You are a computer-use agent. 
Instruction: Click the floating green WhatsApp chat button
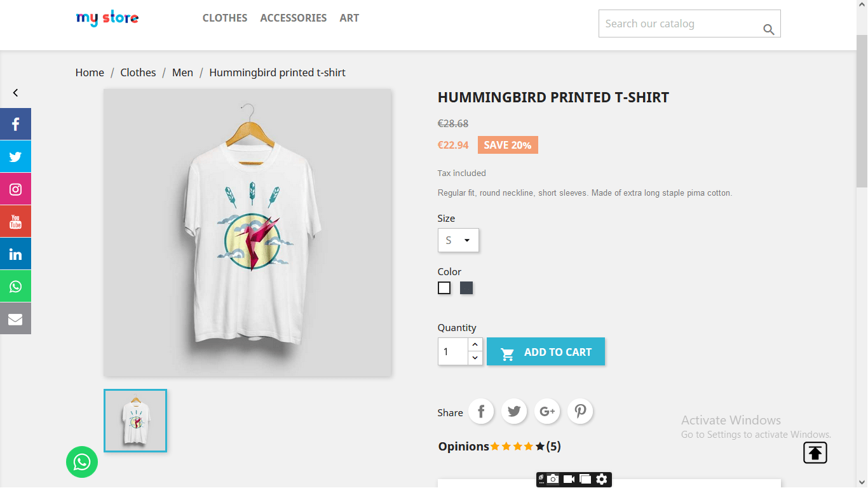(82, 462)
